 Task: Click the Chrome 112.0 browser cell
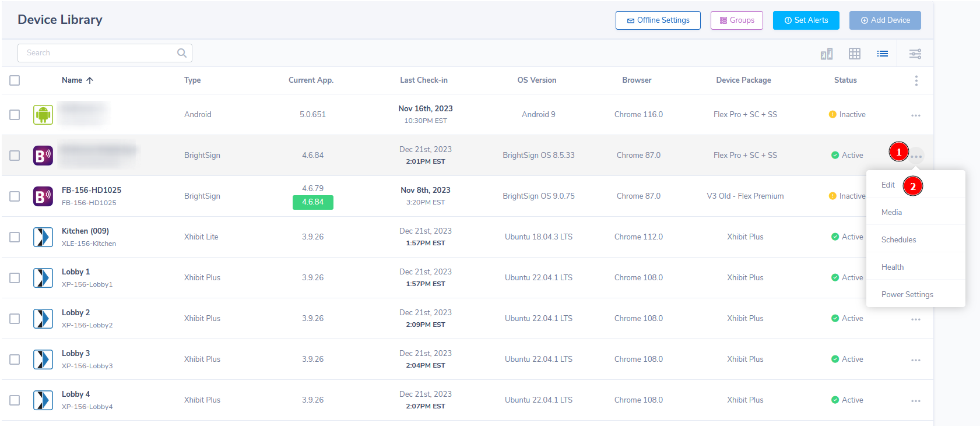point(638,237)
